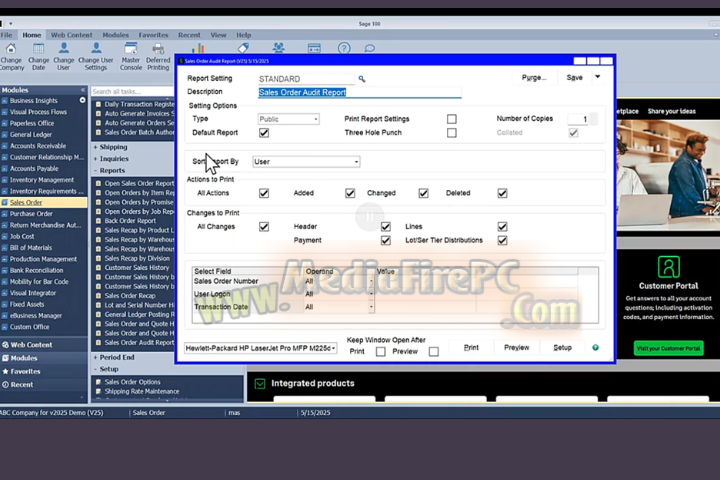Collapse the Reports task group
The image size is (720, 480).
click(x=109, y=170)
